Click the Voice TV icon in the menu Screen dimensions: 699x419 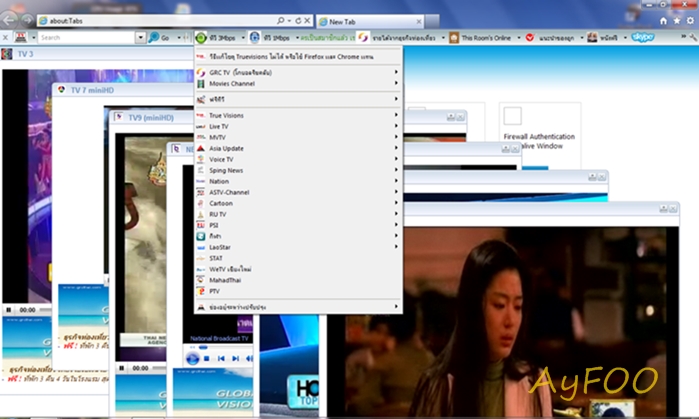pyautogui.click(x=201, y=159)
